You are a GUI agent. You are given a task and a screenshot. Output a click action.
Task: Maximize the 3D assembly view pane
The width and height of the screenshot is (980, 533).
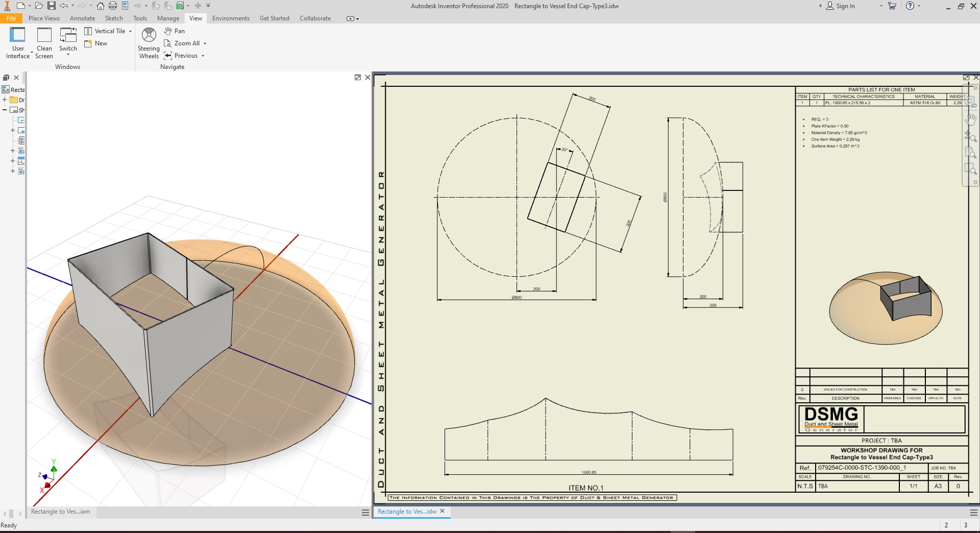pos(358,78)
